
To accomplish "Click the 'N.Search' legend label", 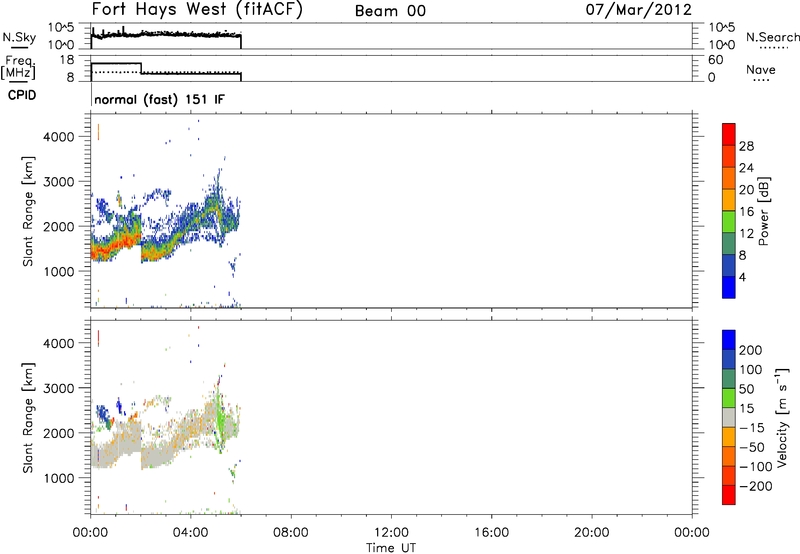I will click(772, 37).
